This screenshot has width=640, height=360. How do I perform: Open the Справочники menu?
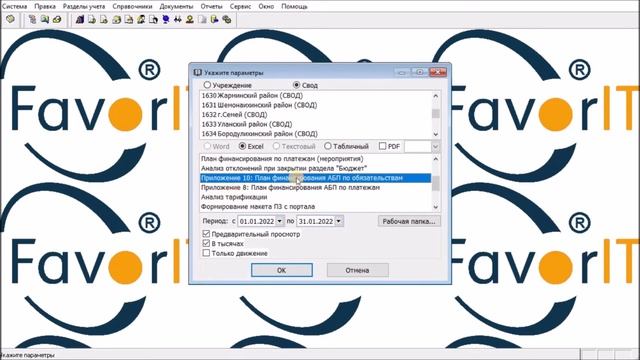pos(132,7)
